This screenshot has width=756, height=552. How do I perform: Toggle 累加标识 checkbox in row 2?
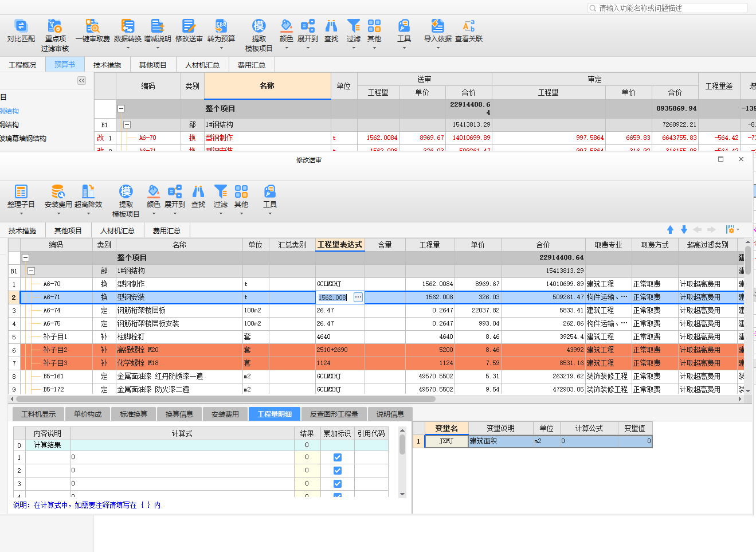[x=338, y=471]
